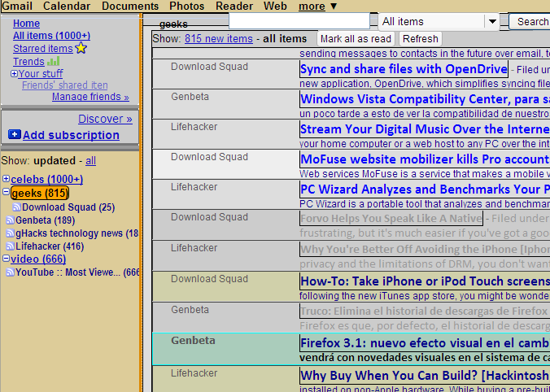Click the Refresh button

click(x=420, y=38)
